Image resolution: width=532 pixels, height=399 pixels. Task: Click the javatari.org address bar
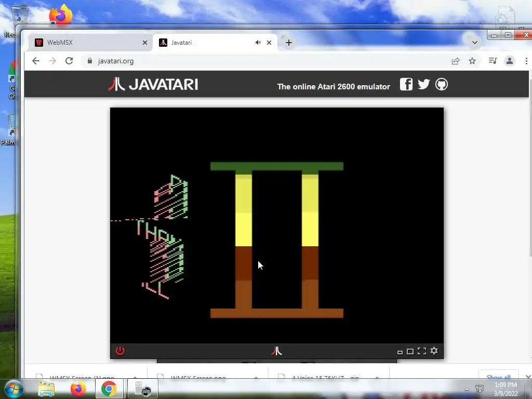coord(264,61)
